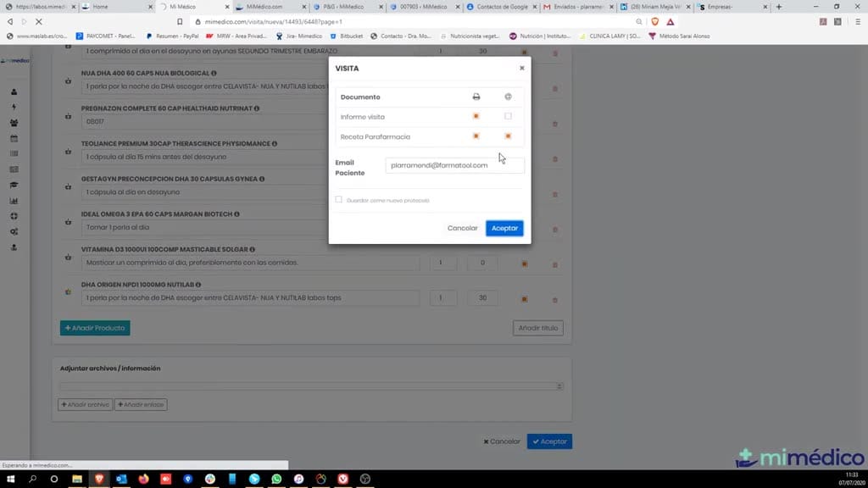Click the Añadir enlace button

[142, 404]
